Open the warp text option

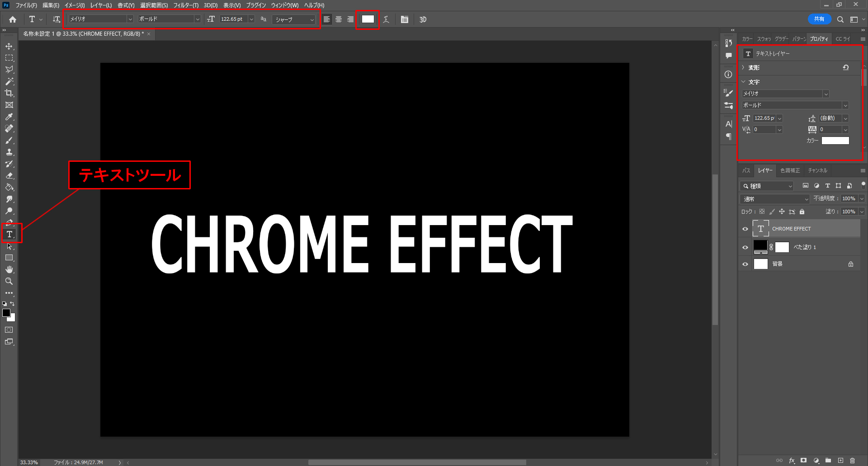pos(386,19)
